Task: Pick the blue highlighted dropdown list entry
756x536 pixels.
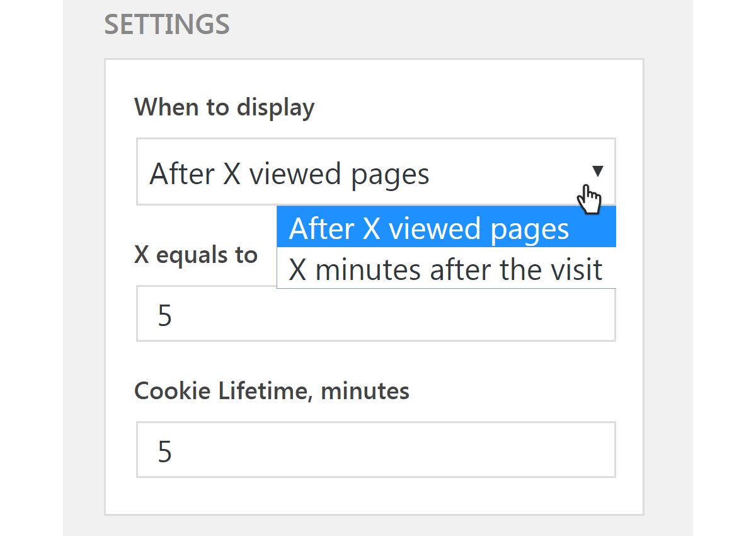Action: tap(446, 228)
